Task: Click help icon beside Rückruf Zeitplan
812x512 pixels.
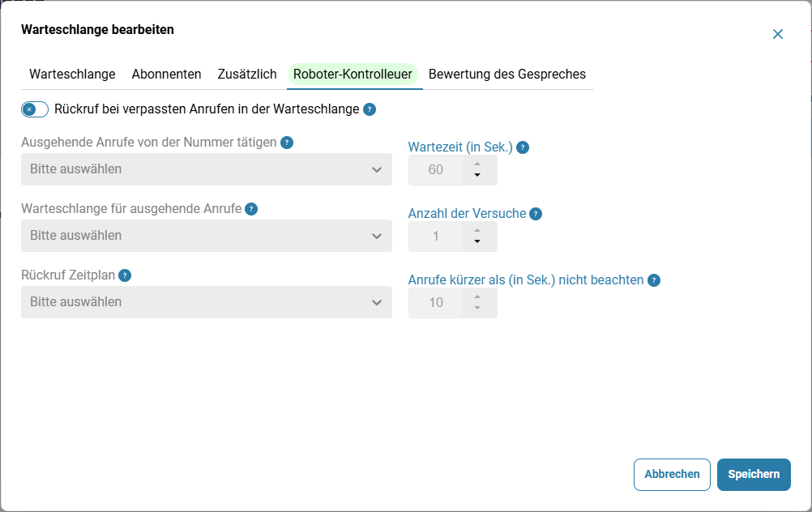Action: [125, 275]
